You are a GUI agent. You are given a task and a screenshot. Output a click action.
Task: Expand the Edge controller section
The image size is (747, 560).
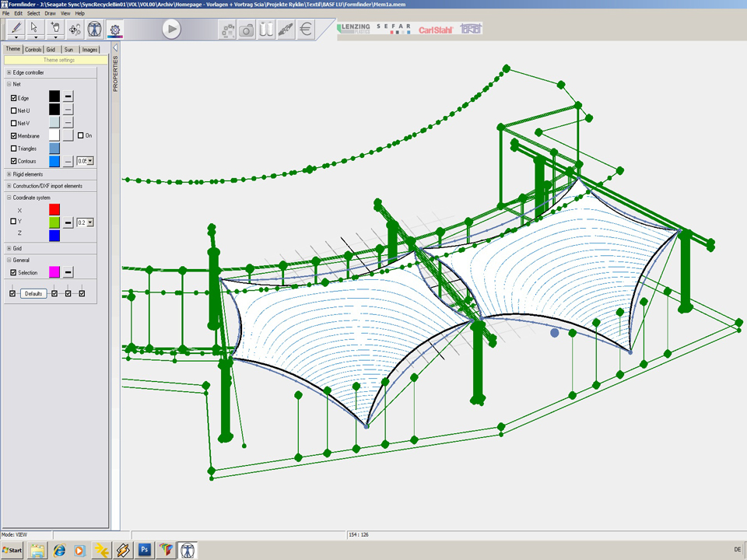coord(9,72)
